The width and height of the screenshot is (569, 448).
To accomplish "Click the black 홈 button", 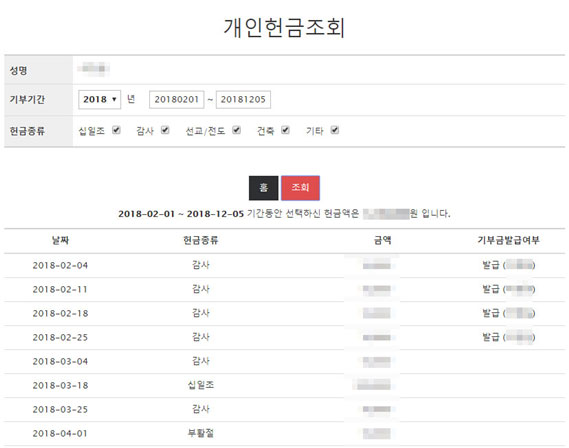I will (263, 188).
